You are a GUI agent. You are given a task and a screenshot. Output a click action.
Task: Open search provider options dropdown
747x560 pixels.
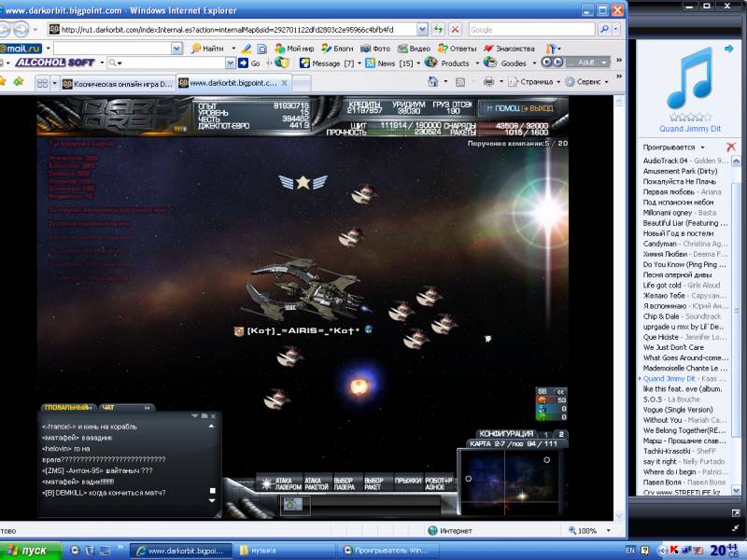click(x=616, y=30)
